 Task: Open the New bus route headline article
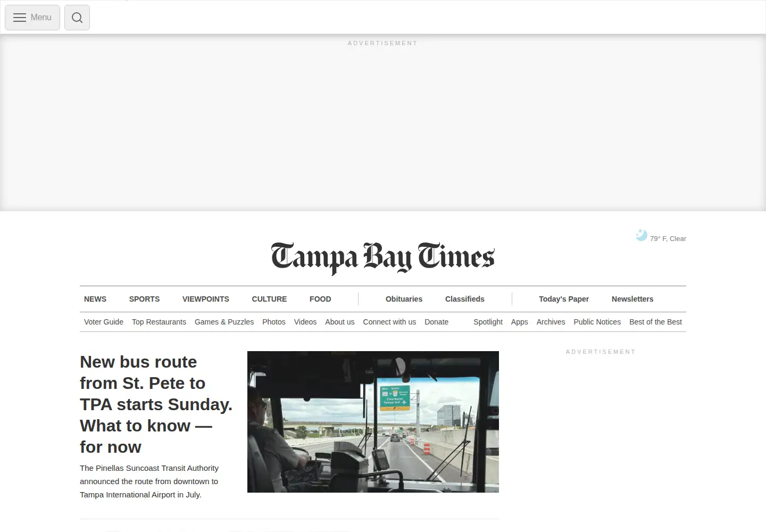tap(156, 404)
